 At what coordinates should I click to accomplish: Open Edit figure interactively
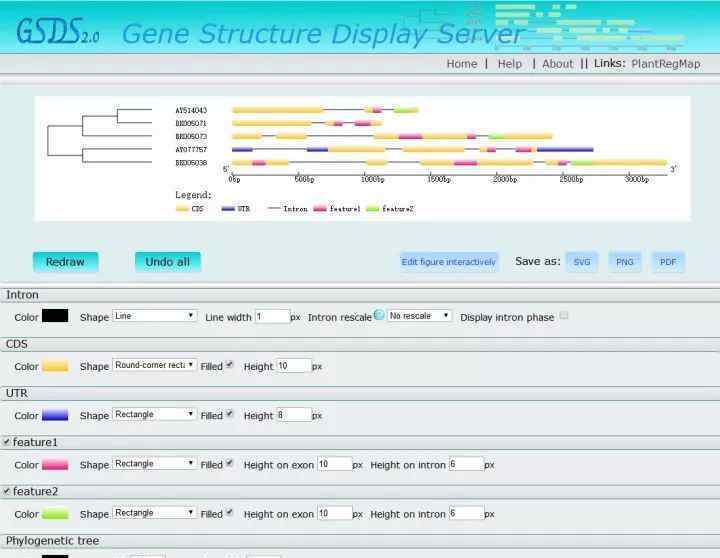(449, 262)
